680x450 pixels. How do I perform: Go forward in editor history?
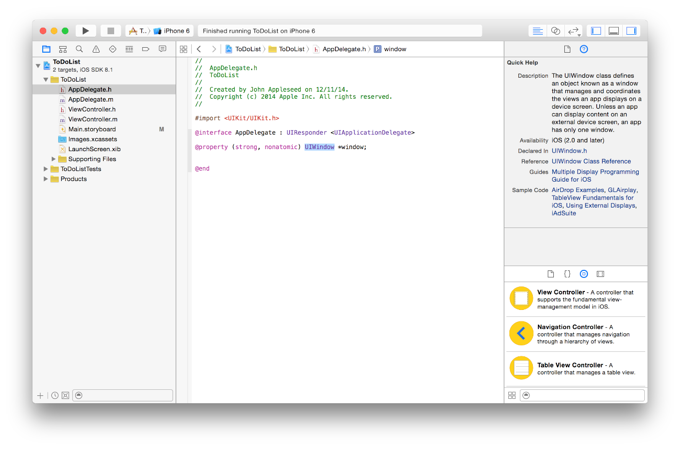(x=213, y=49)
